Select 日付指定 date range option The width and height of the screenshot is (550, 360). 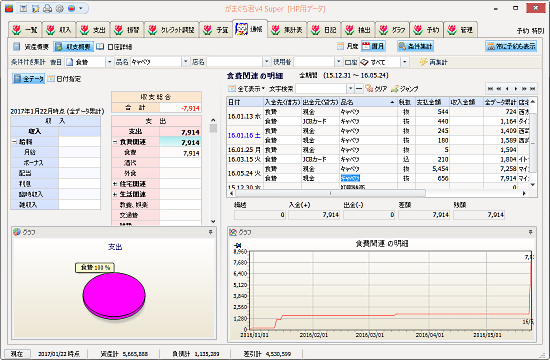point(64,79)
